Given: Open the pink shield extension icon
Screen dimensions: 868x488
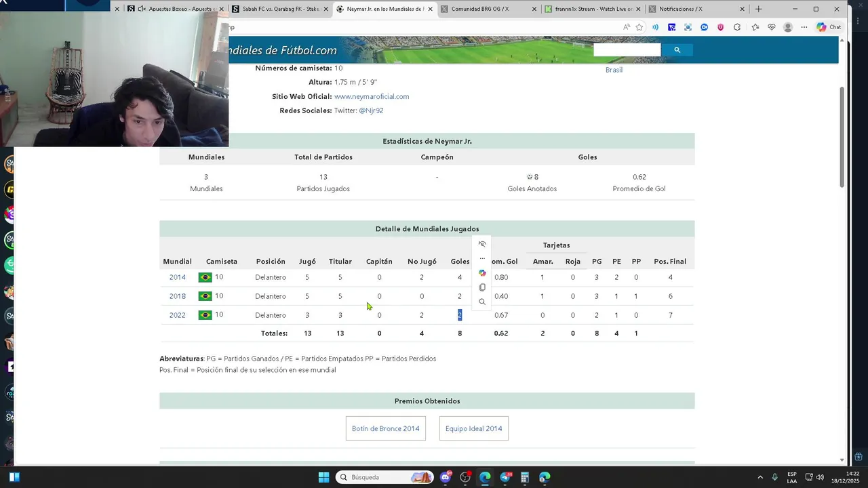Looking at the screenshot, I should tap(720, 27).
